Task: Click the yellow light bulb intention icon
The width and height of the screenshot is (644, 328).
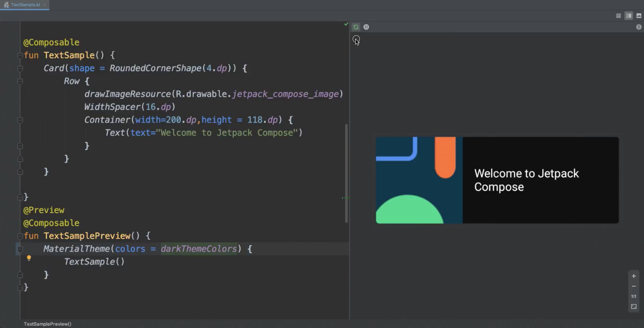Action: tap(29, 258)
